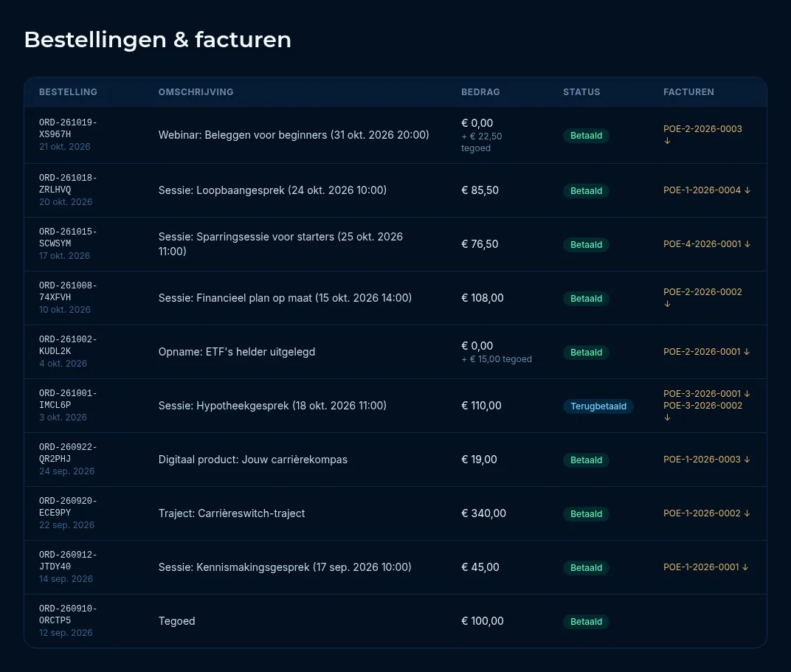
Task: Click the Bedrag column header
Action: click(480, 92)
